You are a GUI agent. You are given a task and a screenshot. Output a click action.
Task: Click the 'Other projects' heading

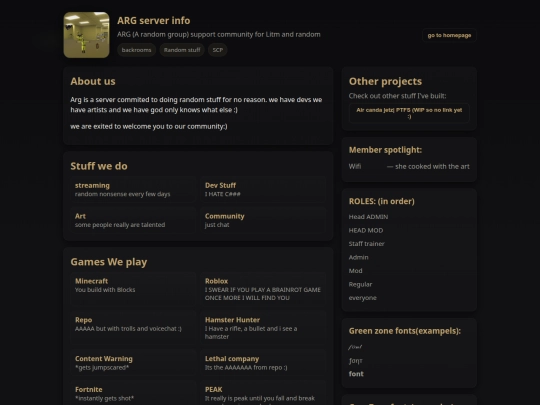(385, 81)
